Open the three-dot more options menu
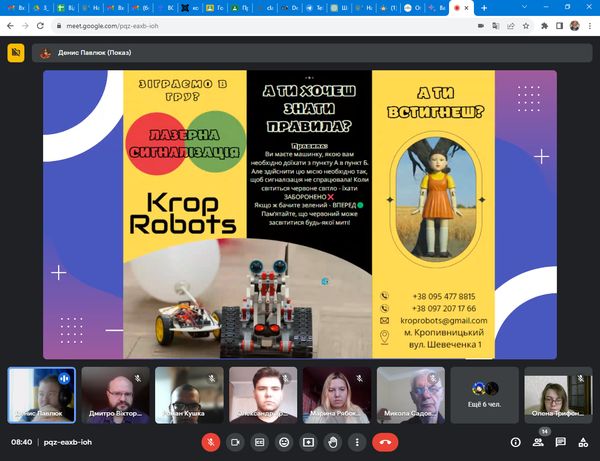 pos(357,441)
